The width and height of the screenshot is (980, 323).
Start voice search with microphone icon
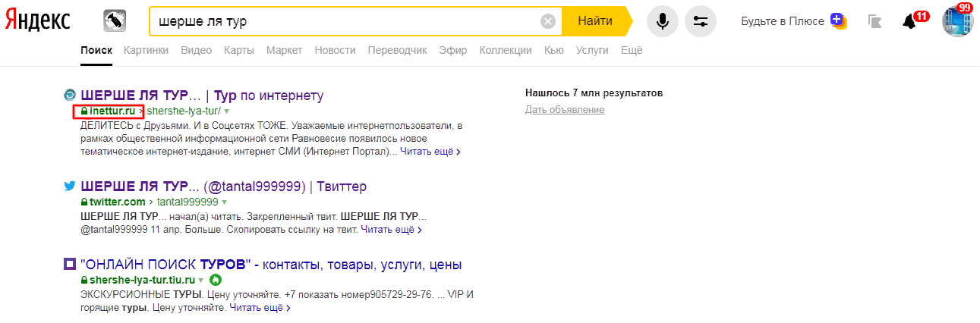[x=663, y=21]
